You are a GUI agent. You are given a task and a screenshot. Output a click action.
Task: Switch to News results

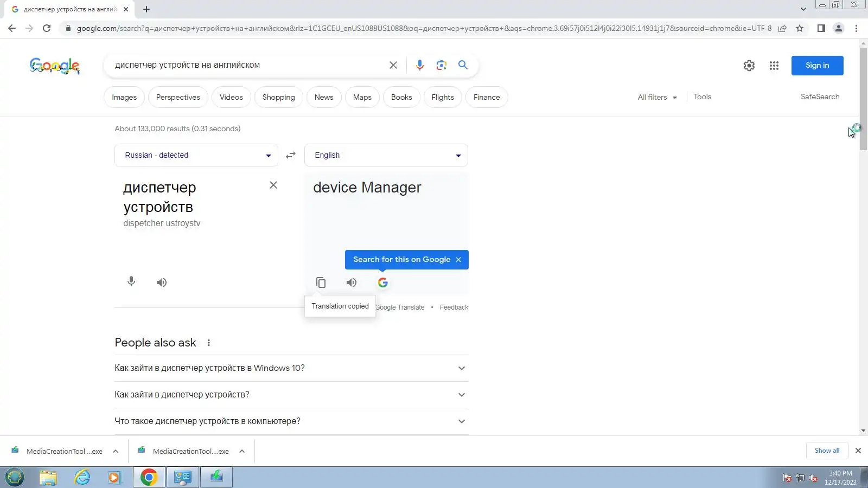coord(324,97)
